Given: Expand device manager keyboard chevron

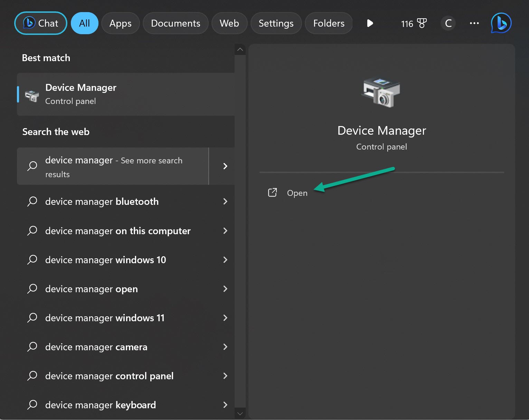Looking at the screenshot, I should [225, 404].
